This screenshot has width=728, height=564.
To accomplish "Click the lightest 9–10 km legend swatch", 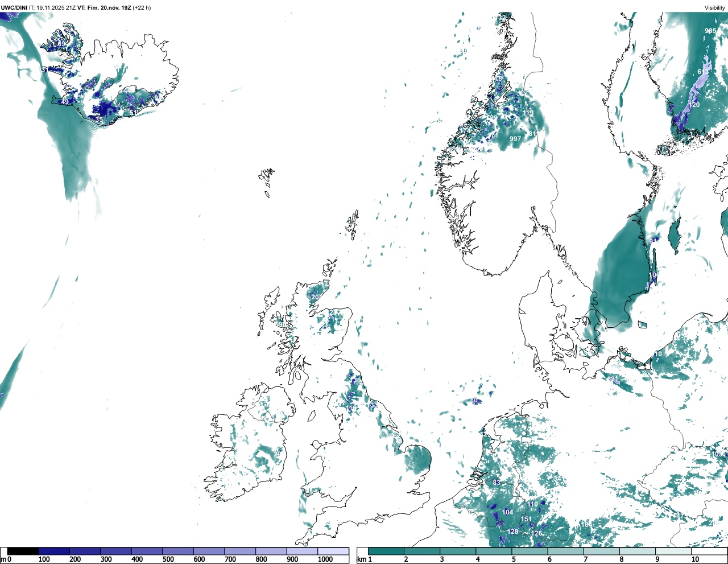I will (x=673, y=551).
